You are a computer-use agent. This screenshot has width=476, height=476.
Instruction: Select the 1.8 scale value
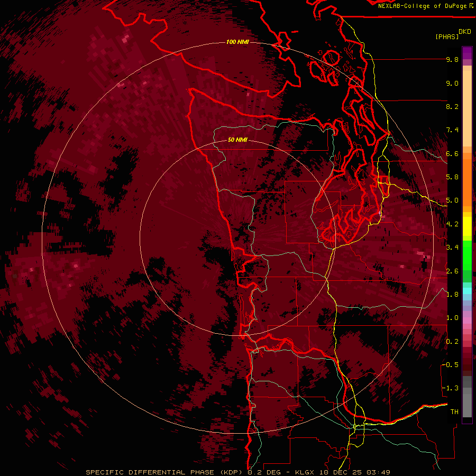452,295
